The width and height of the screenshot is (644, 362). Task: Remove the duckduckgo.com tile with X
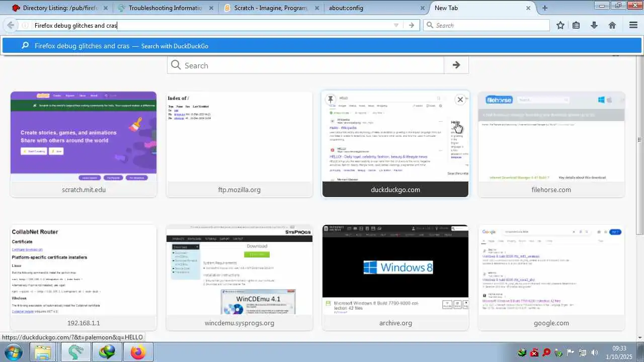[x=460, y=100]
